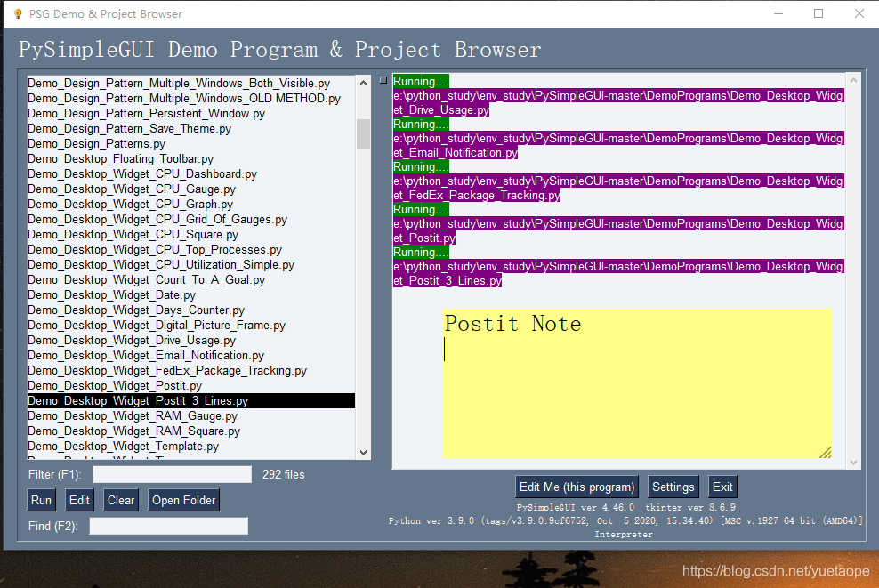This screenshot has width=879, height=588.
Task: Select Demo_Desktop_Widget_RAM_Square.py
Action: (x=191, y=431)
